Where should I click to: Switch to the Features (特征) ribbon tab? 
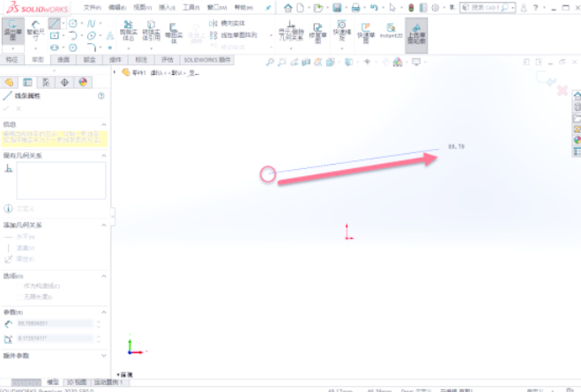pos(12,60)
